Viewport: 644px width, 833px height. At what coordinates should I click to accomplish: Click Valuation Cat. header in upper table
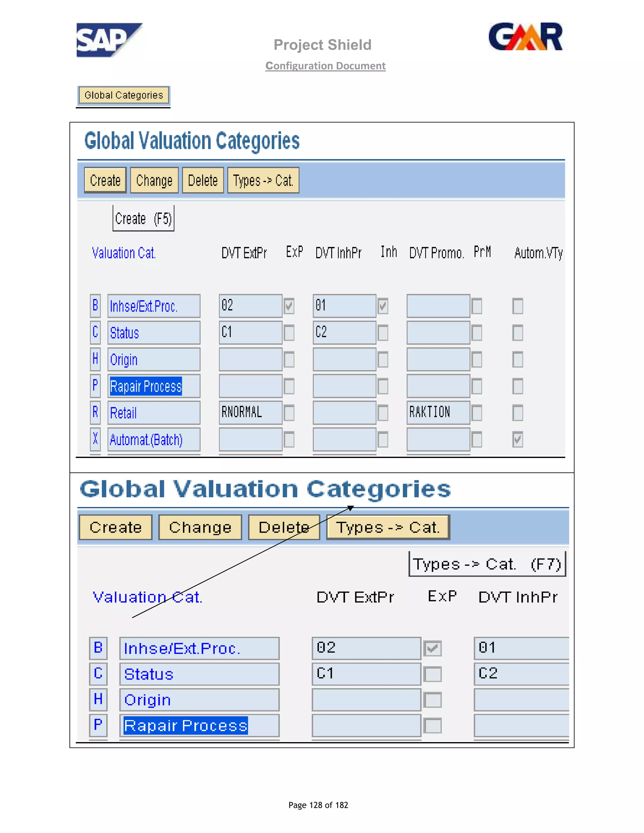coord(124,253)
